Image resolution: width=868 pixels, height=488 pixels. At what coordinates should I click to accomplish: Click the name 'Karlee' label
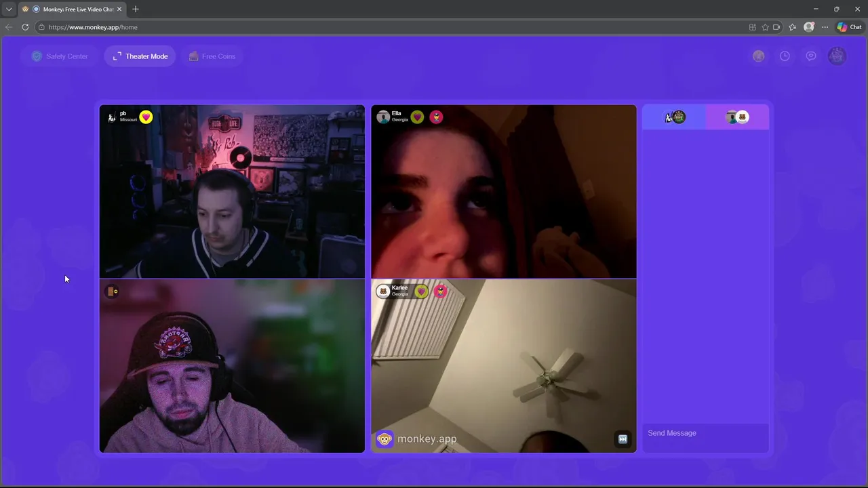pyautogui.click(x=399, y=288)
